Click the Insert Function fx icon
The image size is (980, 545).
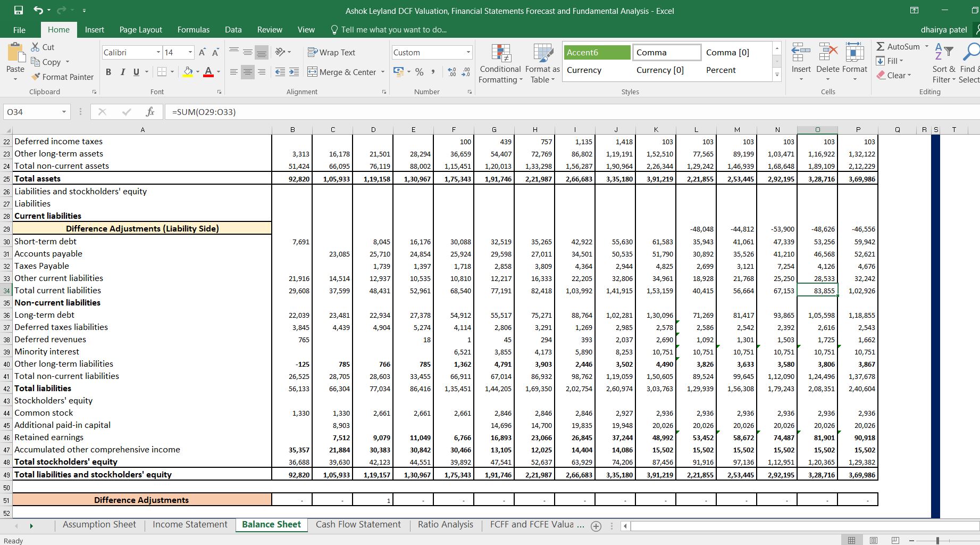[150, 112]
